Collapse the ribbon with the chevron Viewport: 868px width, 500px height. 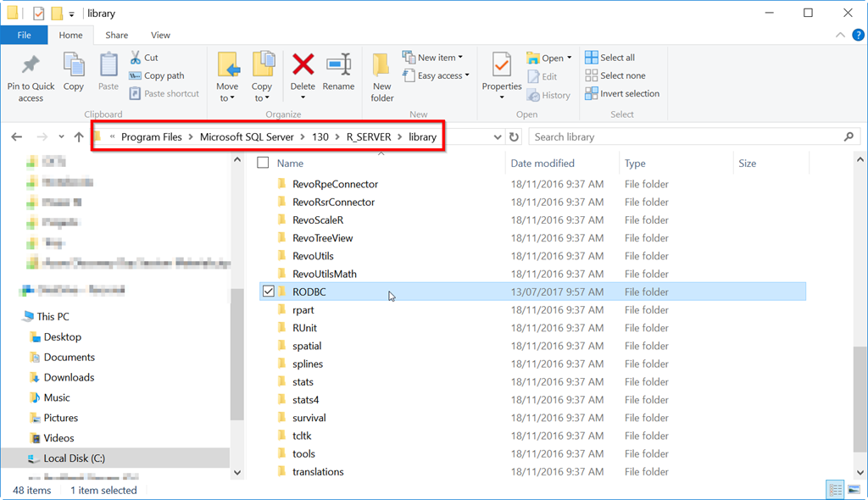tap(840, 35)
